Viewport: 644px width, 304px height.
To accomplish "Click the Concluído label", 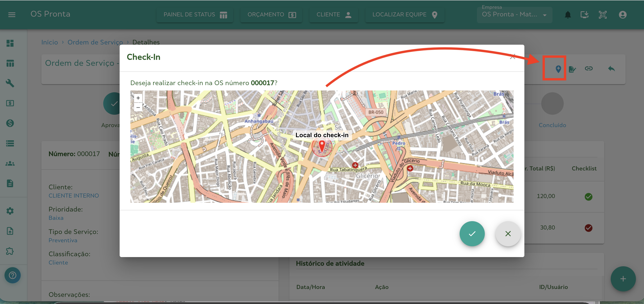I will tap(552, 125).
